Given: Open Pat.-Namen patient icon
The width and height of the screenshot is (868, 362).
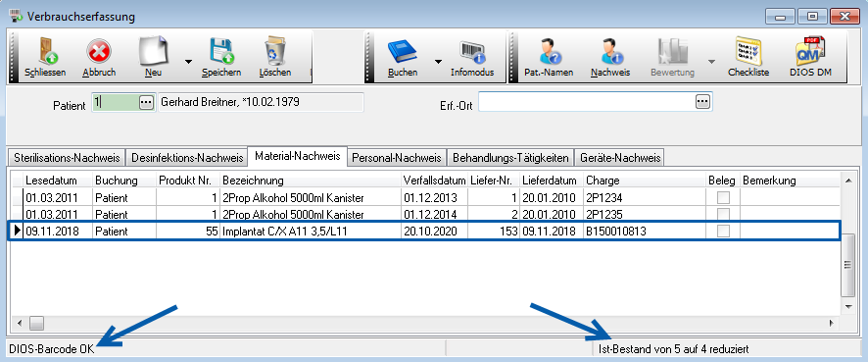Looking at the screenshot, I should [x=550, y=52].
